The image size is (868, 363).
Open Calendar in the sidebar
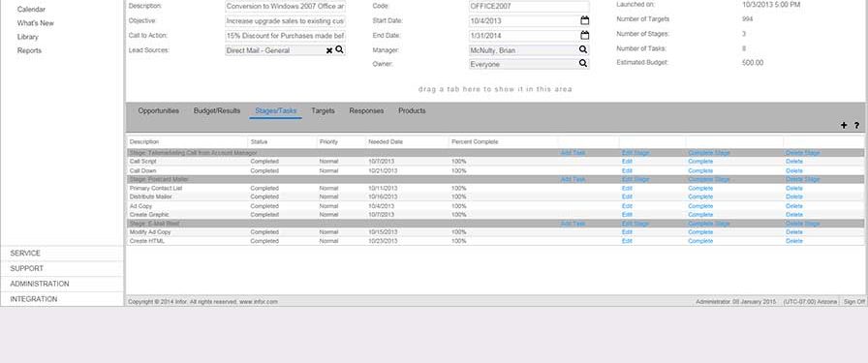coord(31,10)
